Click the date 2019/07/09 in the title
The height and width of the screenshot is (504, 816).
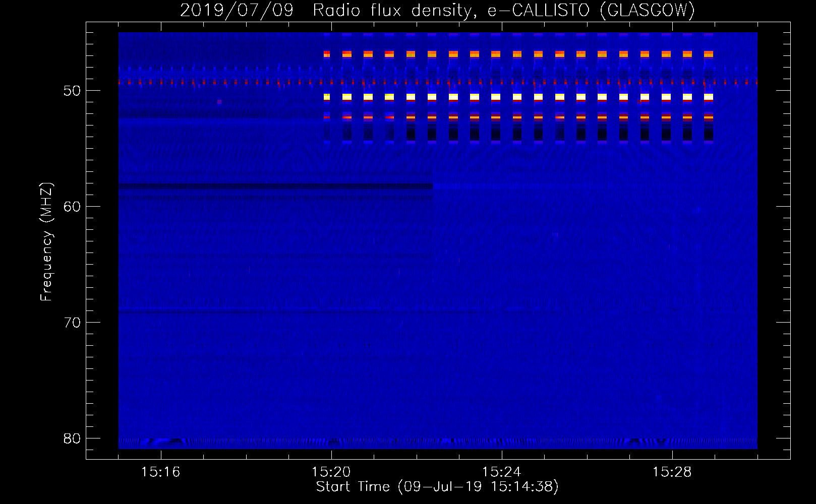[237, 10]
